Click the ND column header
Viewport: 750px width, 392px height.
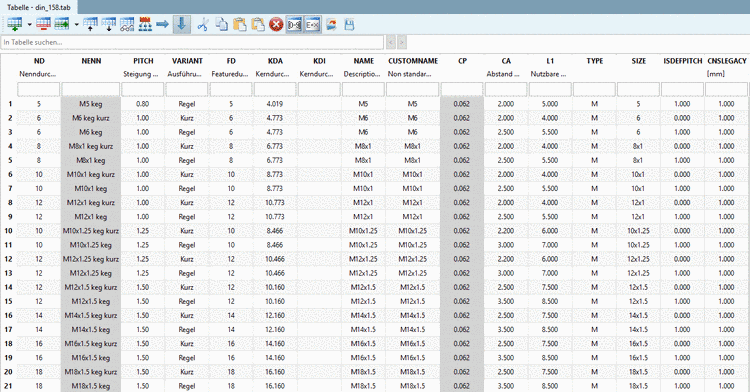point(39,61)
